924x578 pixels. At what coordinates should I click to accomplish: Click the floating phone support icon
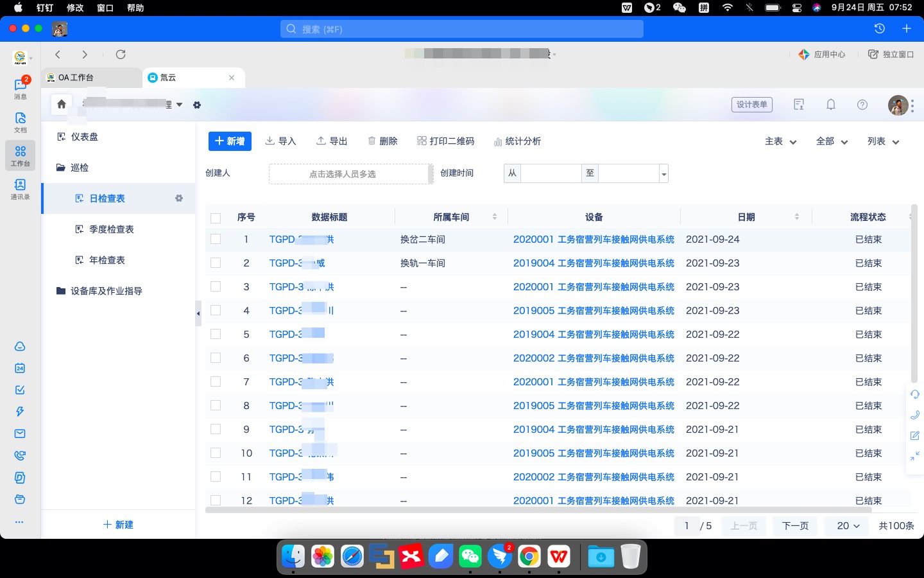click(x=915, y=415)
